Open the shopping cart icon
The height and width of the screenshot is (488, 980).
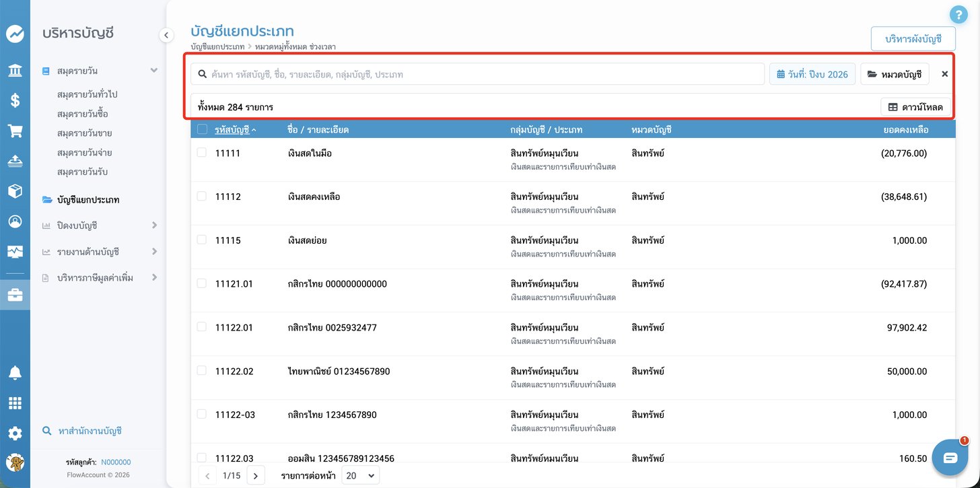click(15, 131)
